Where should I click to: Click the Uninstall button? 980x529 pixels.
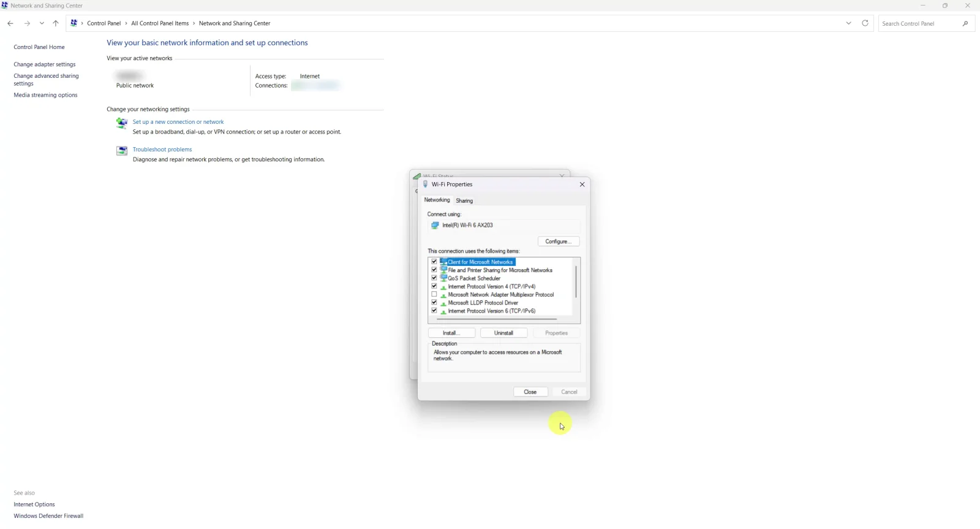[503, 333]
